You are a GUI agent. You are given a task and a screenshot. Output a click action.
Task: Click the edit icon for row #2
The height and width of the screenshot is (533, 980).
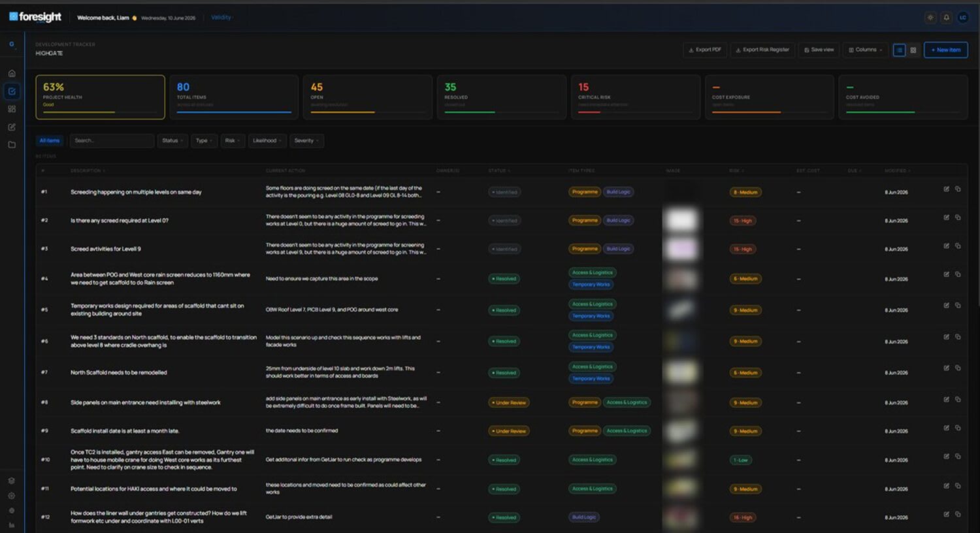946,218
